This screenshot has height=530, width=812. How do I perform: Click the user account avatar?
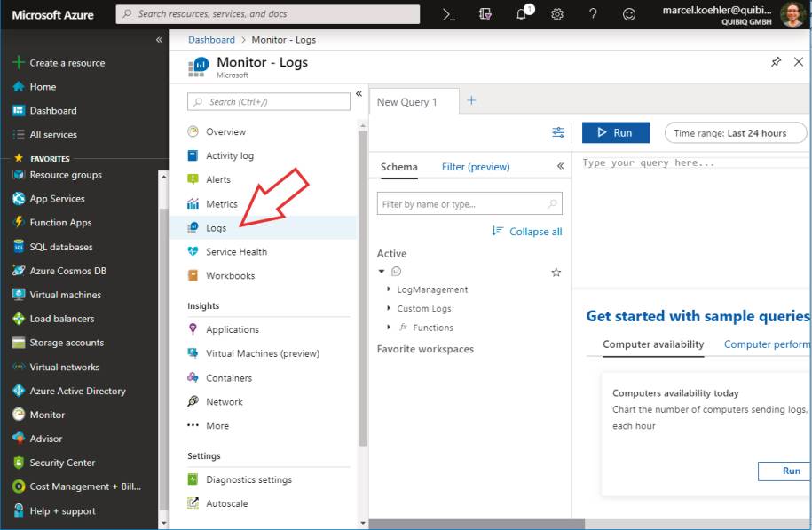[x=792, y=14]
